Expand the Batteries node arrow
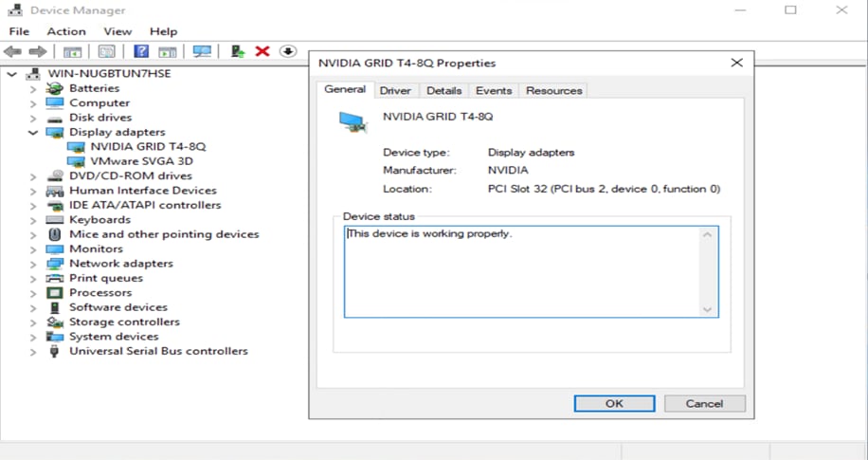The image size is (868, 460). point(33,88)
